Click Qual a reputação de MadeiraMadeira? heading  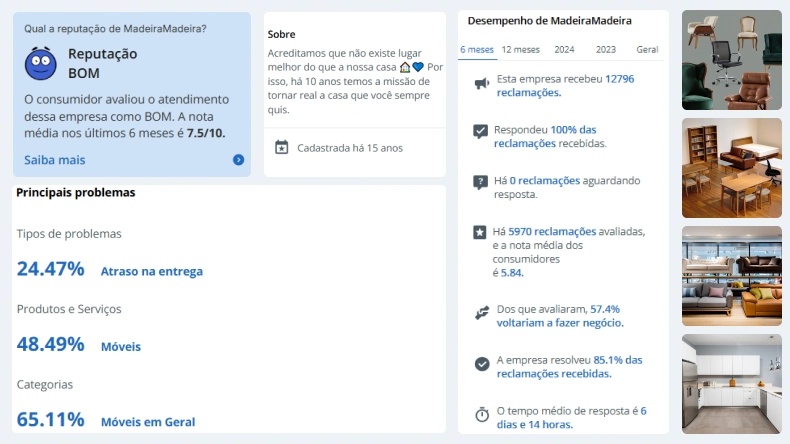tap(115, 29)
